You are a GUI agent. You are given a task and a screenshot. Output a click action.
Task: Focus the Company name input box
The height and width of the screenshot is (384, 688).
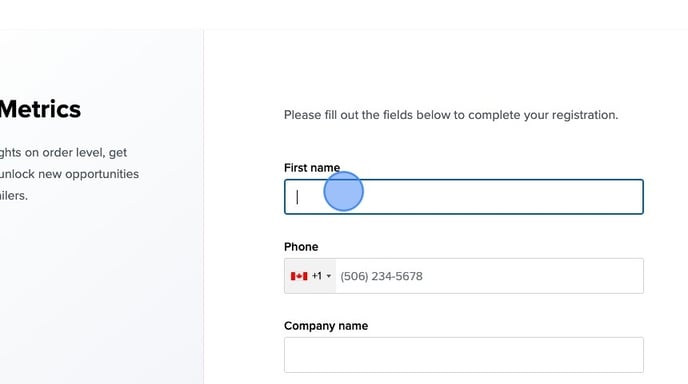[x=464, y=355]
